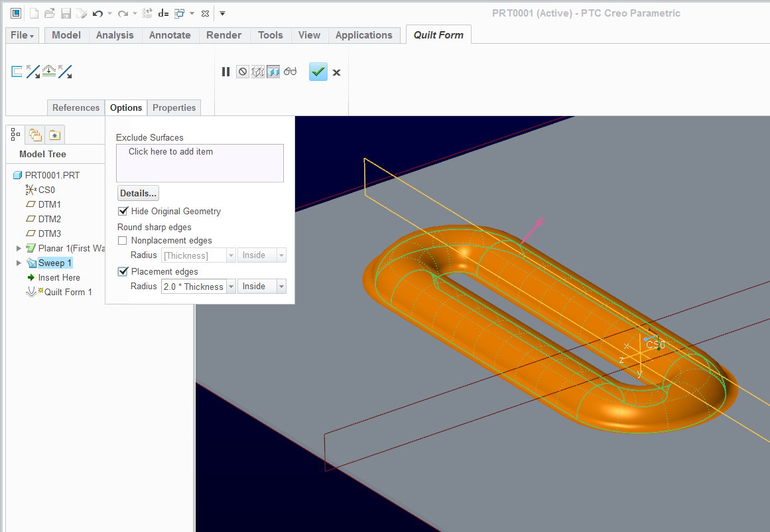Open the References panel tab

pyautogui.click(x=76, y=107)
